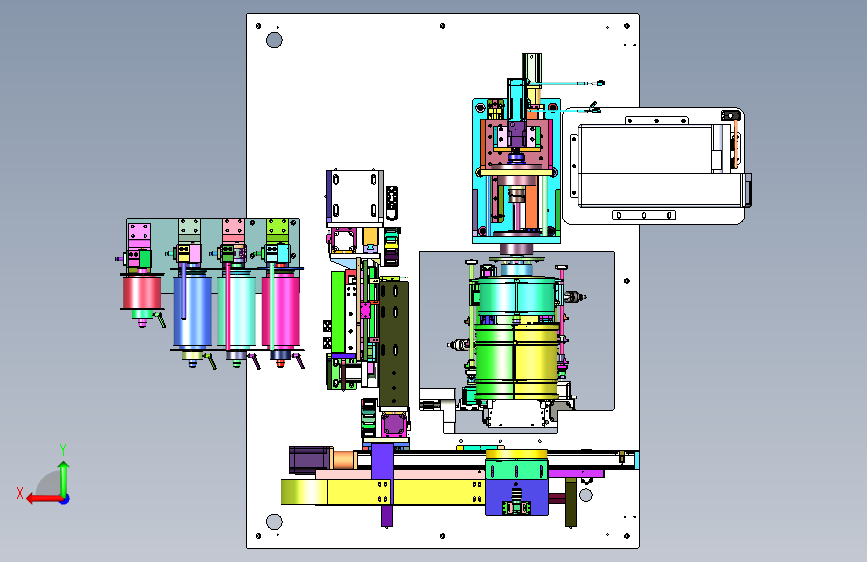This screenshot has height=562, width=867.
Task: Select the blue block under the green carriage
Action: point(517,497)
